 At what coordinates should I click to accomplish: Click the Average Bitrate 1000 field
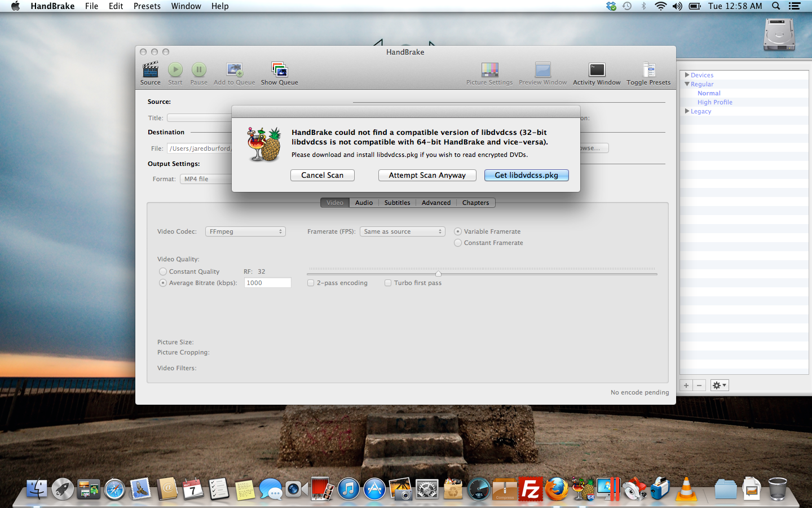coord(268,283)
